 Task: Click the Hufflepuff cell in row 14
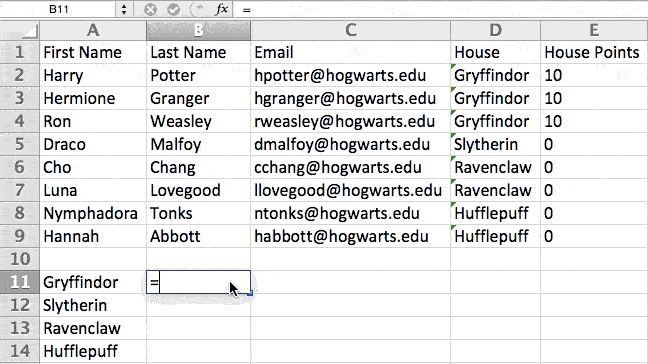click(x=93, y=351)
